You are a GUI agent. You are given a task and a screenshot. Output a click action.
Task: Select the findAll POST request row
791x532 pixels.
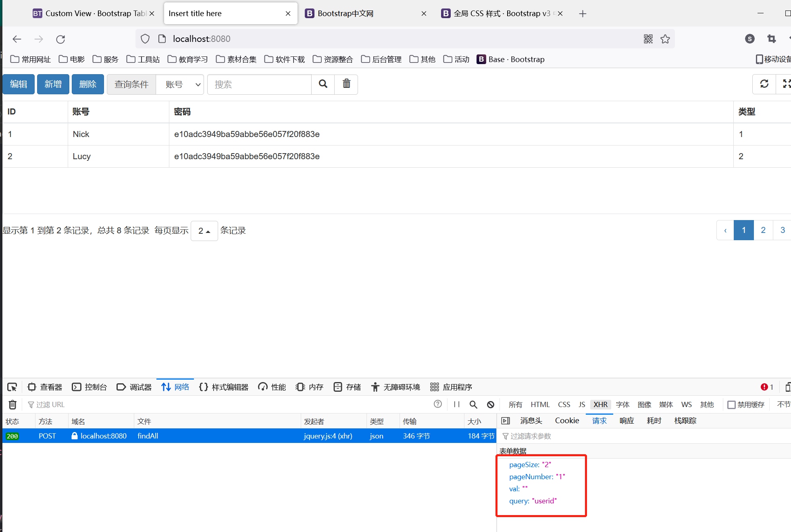pyautogui.click(x=249, y=436)
